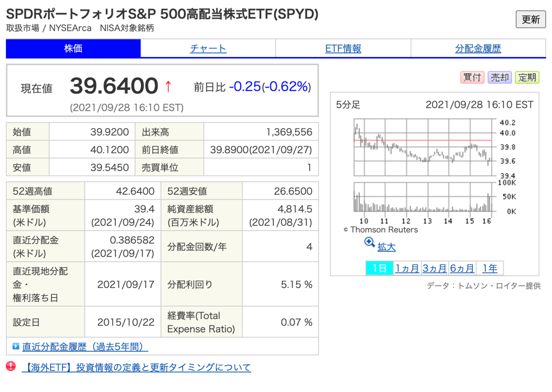
Task: Click the 分配利回り value 5.15 %
Action: [x=297, y=285]
